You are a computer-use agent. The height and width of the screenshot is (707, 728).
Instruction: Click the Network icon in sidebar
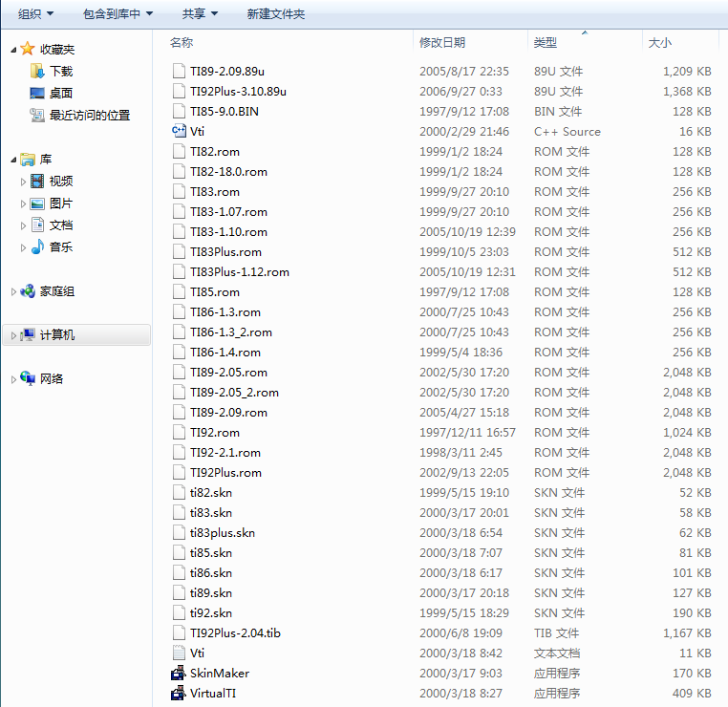click(x=28, y=378)
